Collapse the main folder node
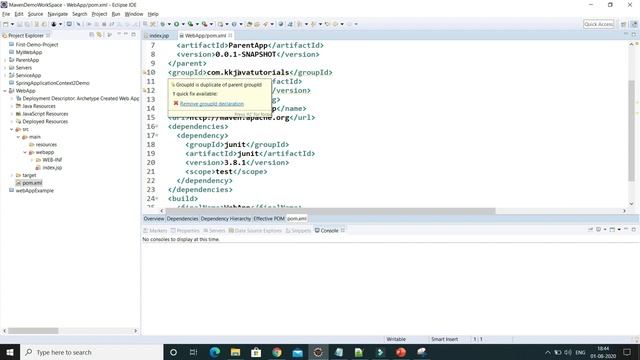640x360 pixels. 18,137
